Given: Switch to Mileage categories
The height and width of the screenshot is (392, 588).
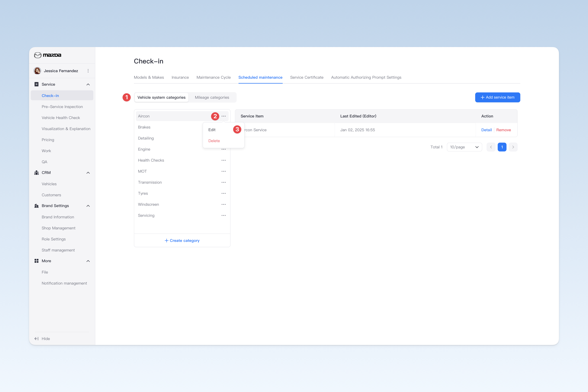Looking at the screenshot, I should coord(212,97).
